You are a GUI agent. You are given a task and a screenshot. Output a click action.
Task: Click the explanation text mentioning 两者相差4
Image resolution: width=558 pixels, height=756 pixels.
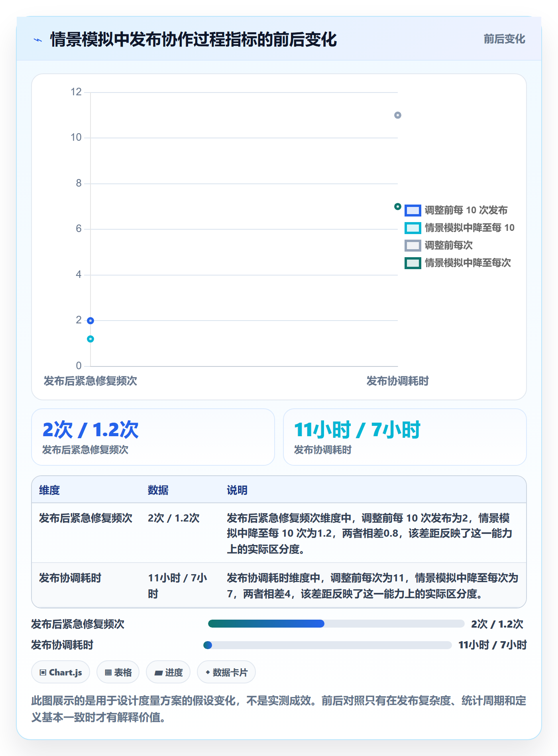373,586
